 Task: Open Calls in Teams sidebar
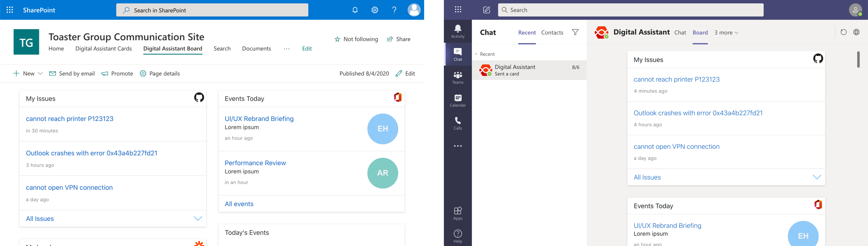tap(458, 123)
